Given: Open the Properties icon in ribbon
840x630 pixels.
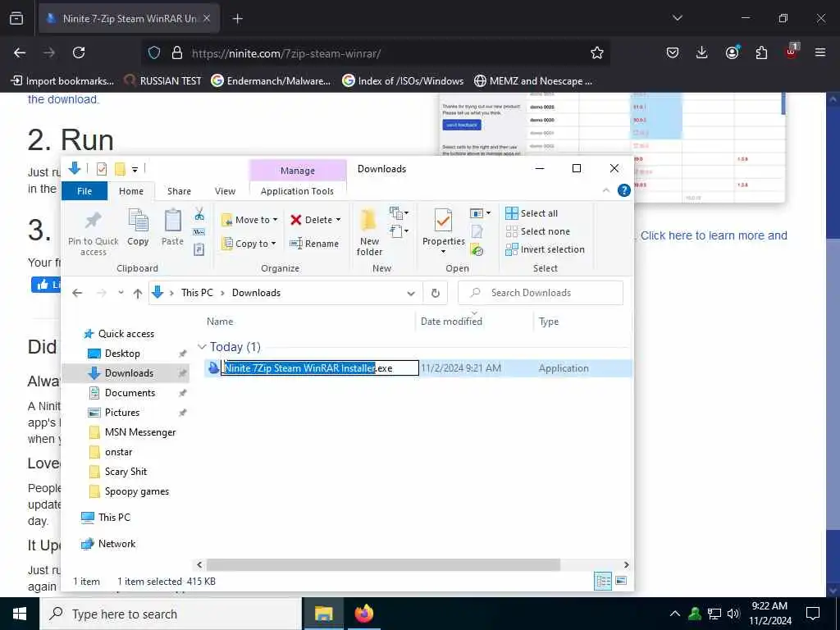Looking at the screenshot, I should [443, 221].
